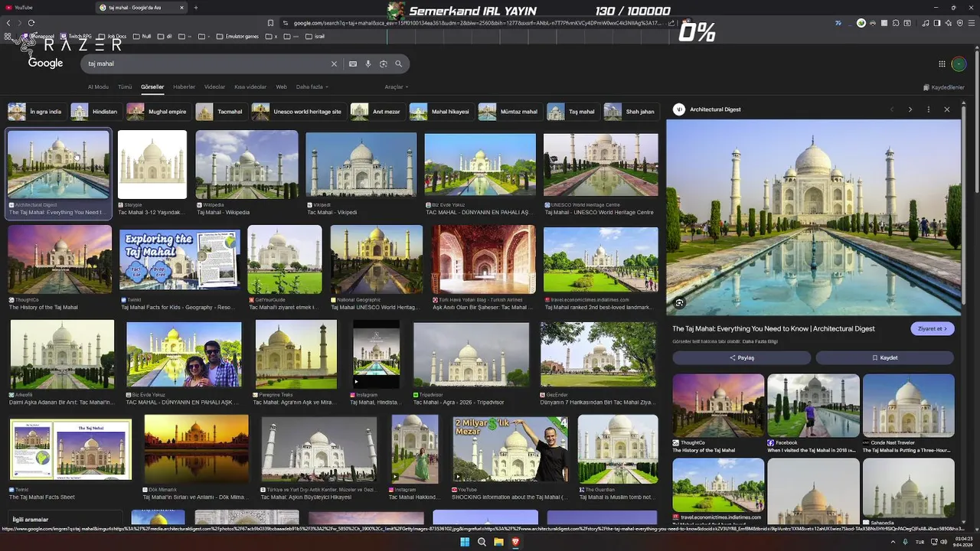Select the 'in agra india' filter chip
The height and width of the screenshot is (551, 980).
[x=36, y=112]
